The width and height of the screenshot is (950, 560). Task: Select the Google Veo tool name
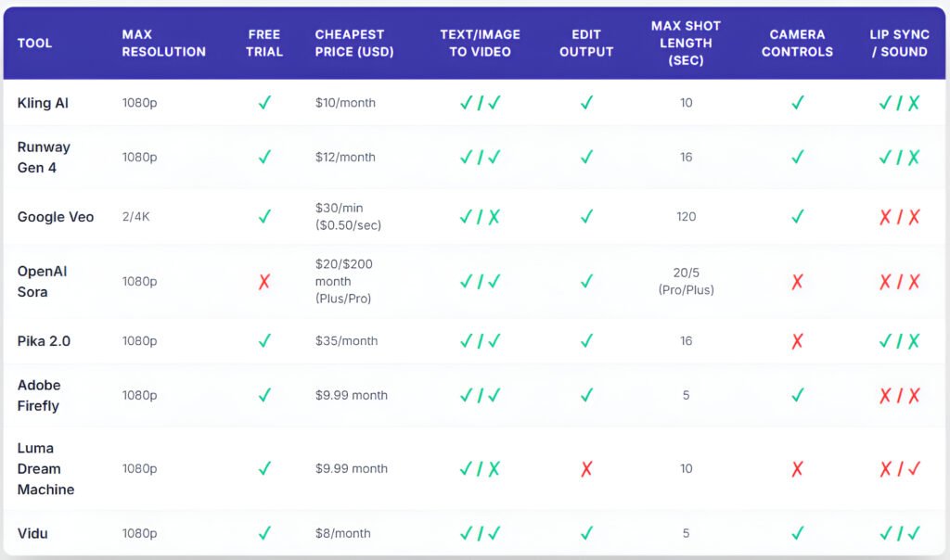point(56,217)
